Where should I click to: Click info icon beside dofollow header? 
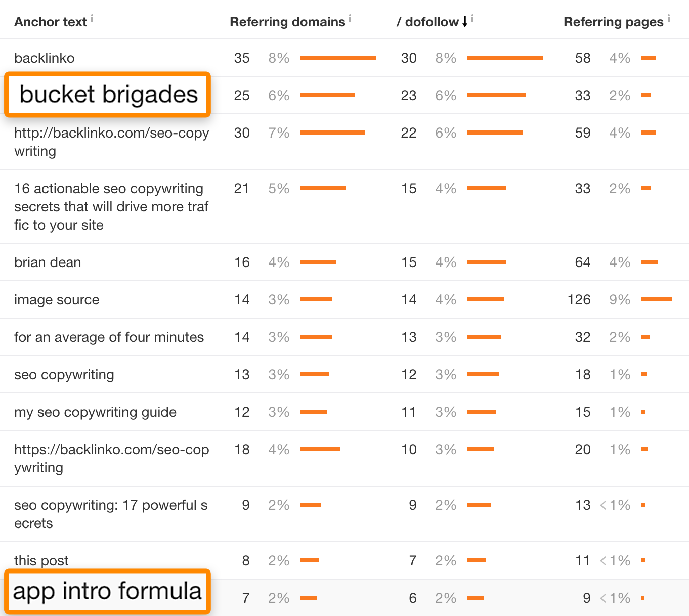point(472,19)
